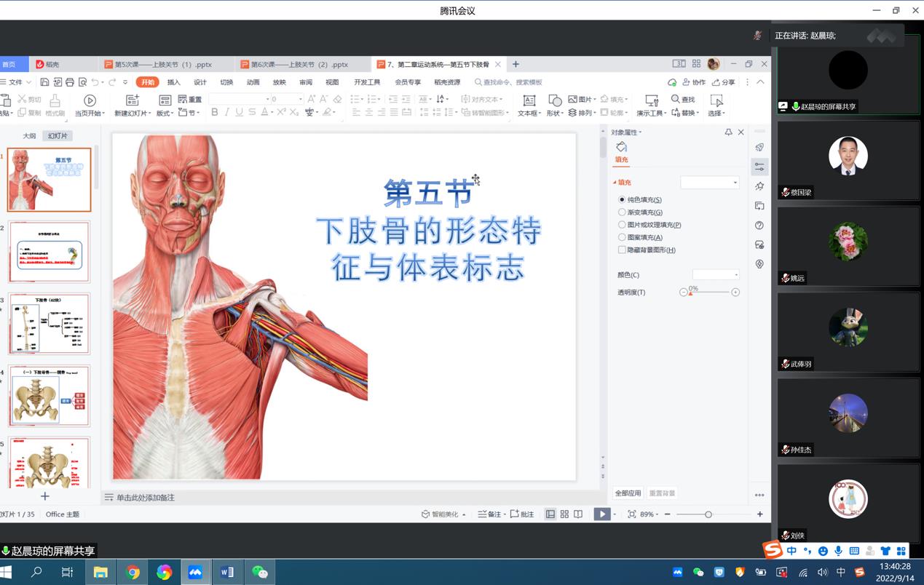Open the font size combo box

(x=287, y=99)
